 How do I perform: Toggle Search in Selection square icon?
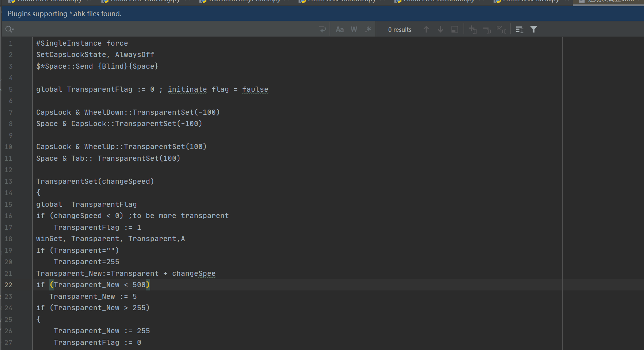(455, 29)
